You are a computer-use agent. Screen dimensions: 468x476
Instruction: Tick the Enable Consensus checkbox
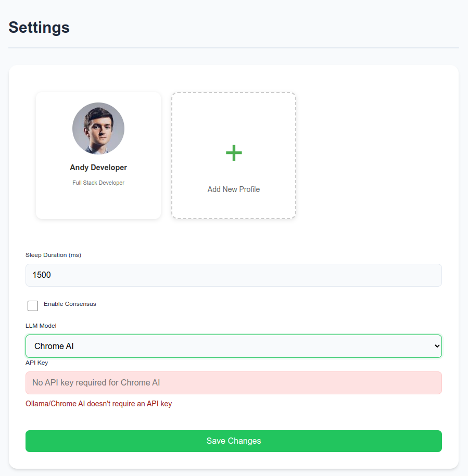tap(33, 306)
